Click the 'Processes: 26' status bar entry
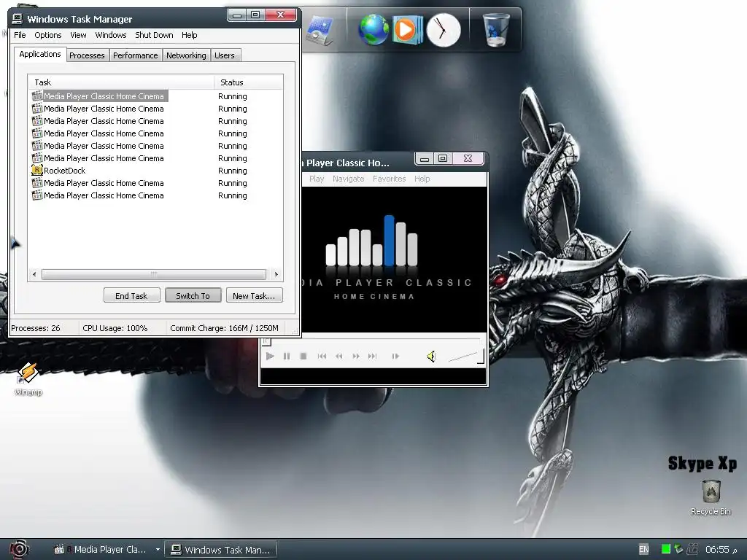Viewport: 747px width, 560px height. 36,327
